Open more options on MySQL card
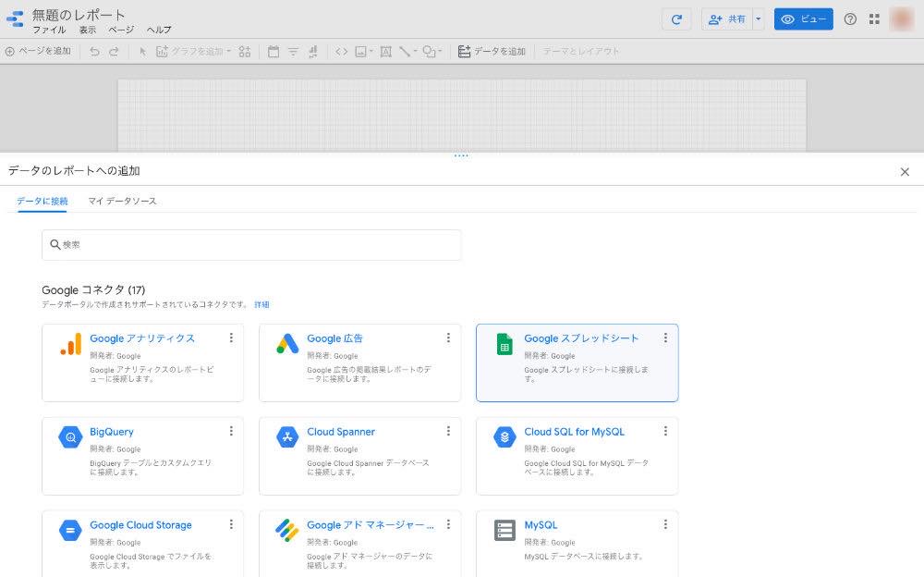Screen dimensions: 924x577 point(665,524)
